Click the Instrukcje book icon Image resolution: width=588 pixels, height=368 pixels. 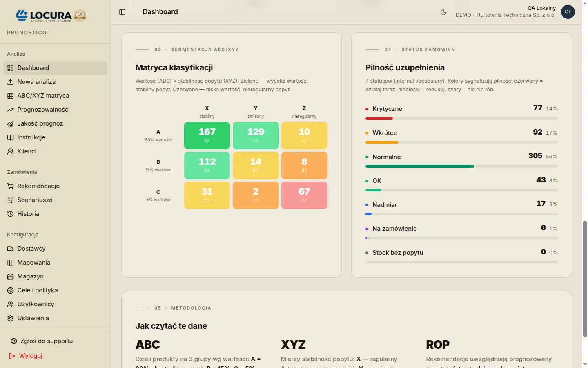click(x=11, y=137)
